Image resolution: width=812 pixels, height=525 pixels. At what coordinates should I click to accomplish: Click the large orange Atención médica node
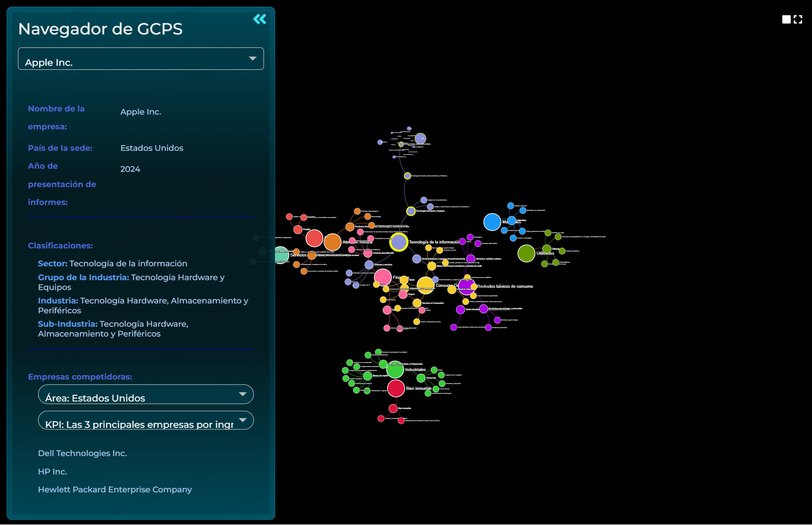point(332,242)
